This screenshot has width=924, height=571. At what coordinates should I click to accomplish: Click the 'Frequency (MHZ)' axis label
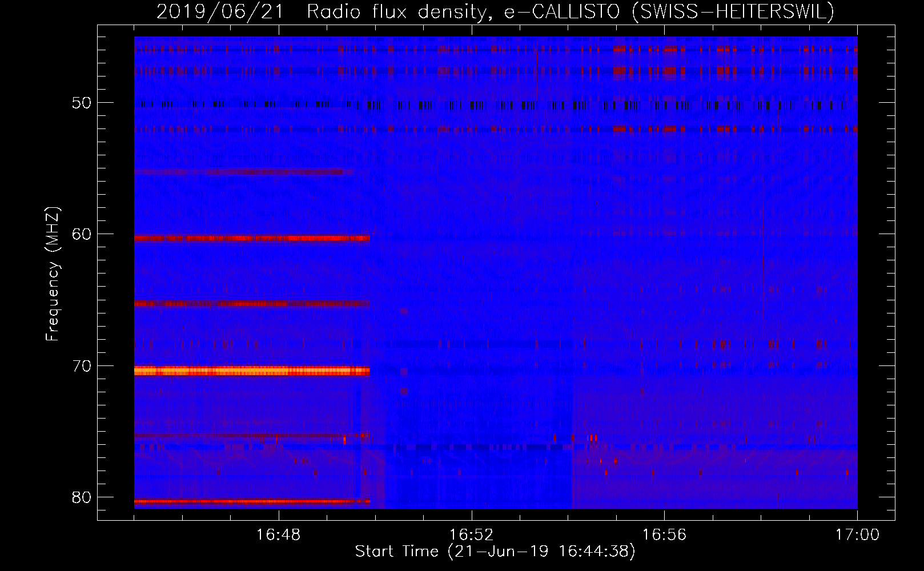[x=53, y=274]
